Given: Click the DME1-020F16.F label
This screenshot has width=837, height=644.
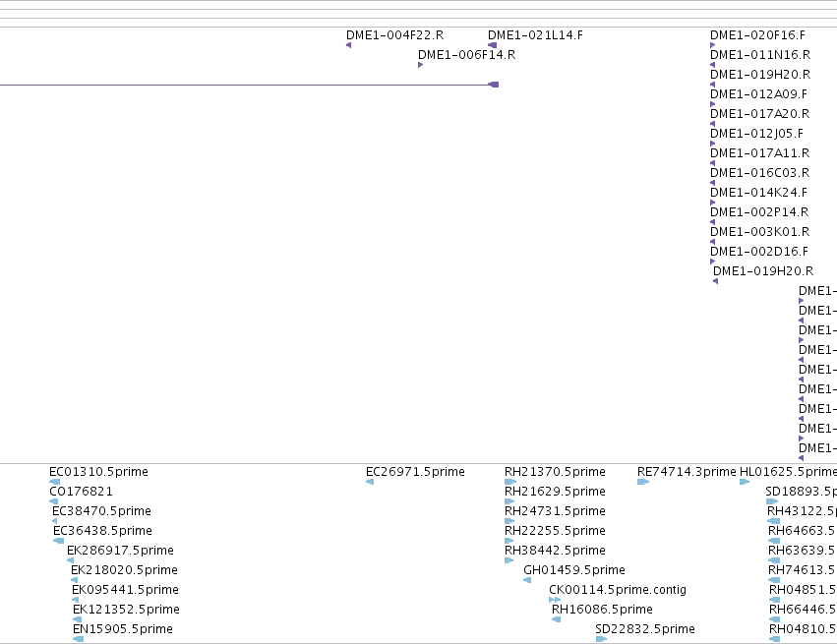Looking at the screenshot, I should (757, 35).
